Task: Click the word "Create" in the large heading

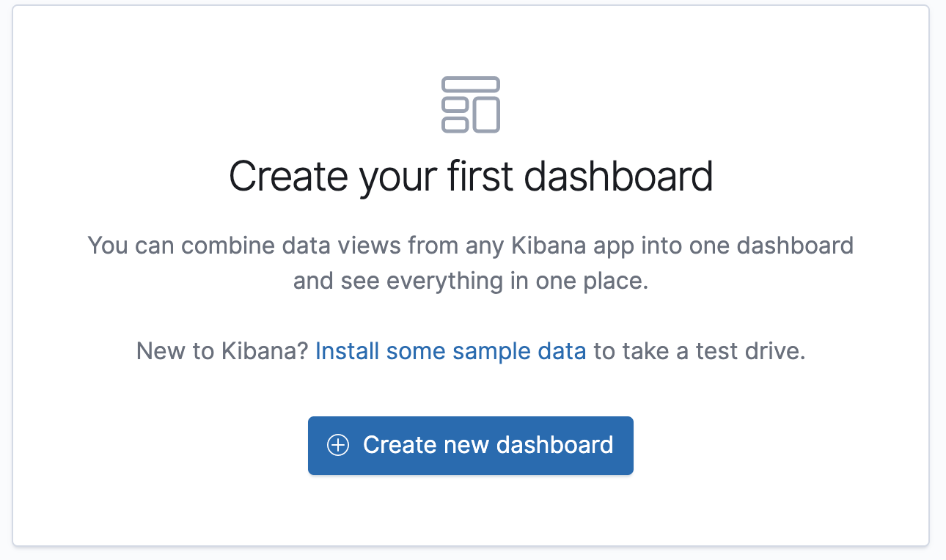Action: point(288,177)
